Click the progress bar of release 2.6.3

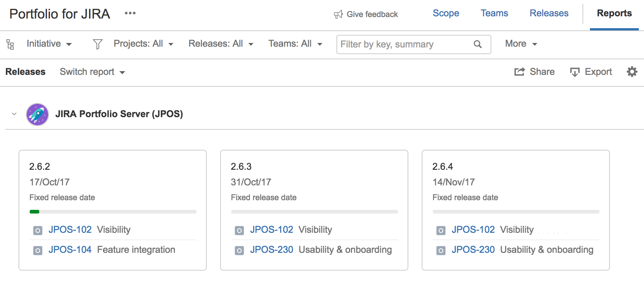315,212
